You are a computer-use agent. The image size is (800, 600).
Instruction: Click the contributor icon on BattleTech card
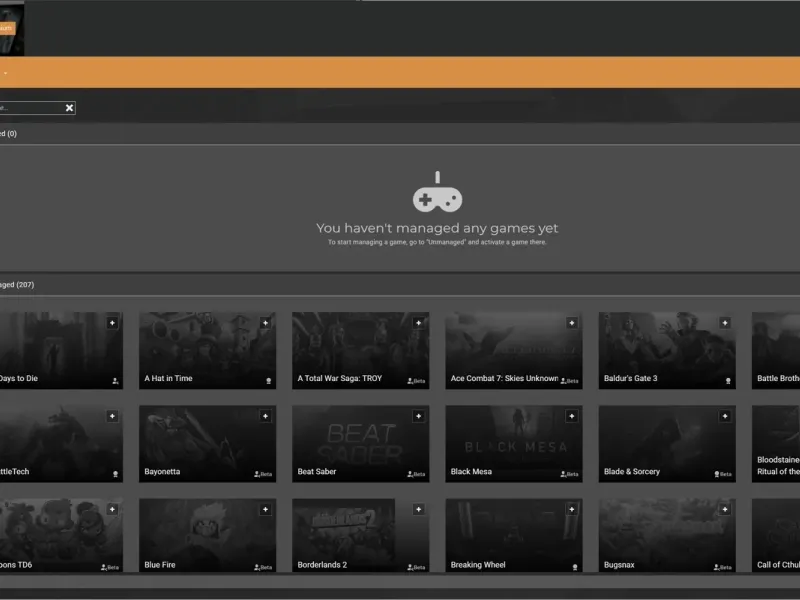coord(116,474)
